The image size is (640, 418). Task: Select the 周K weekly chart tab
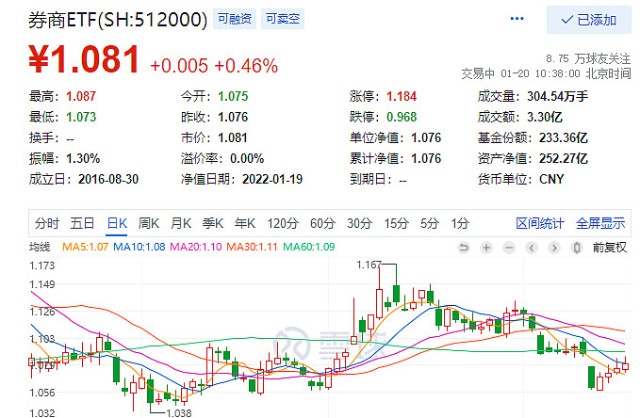(150, 223)
